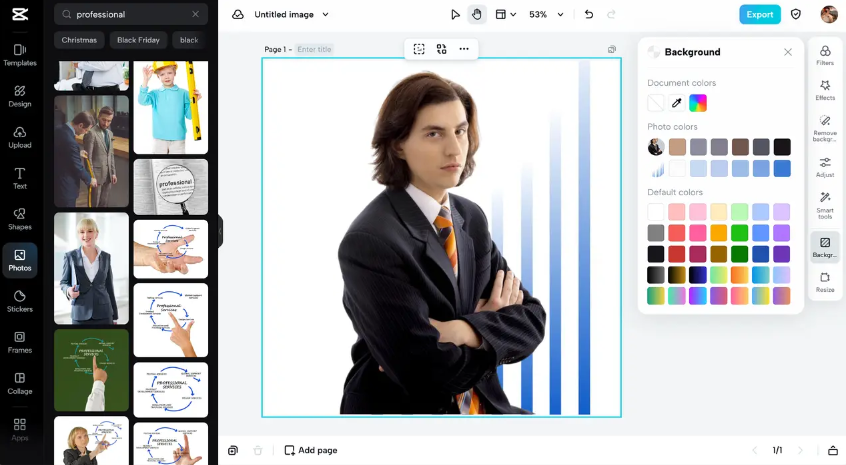846x465 pixels.
Task: Open the Apps panel
Action: pyautogui.click(x=20, y=430)
